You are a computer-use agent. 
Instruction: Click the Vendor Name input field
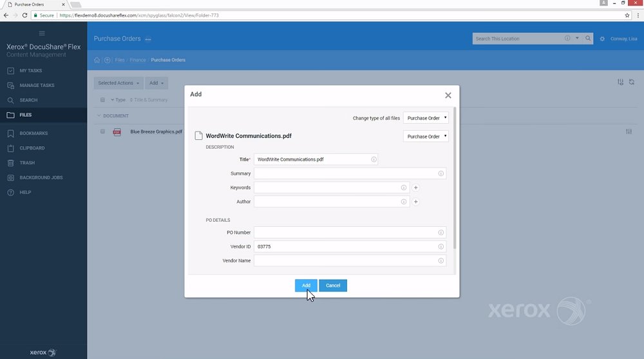tap(350, 260)
